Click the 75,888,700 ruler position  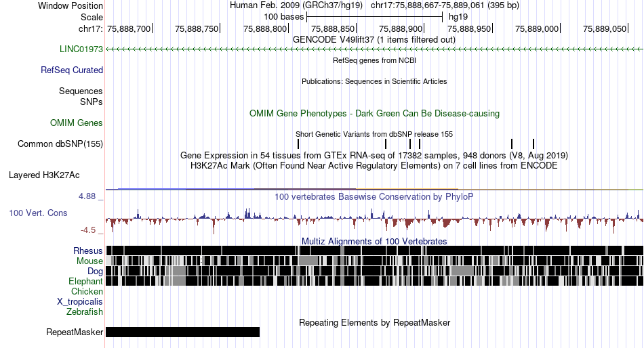(129, 28)
